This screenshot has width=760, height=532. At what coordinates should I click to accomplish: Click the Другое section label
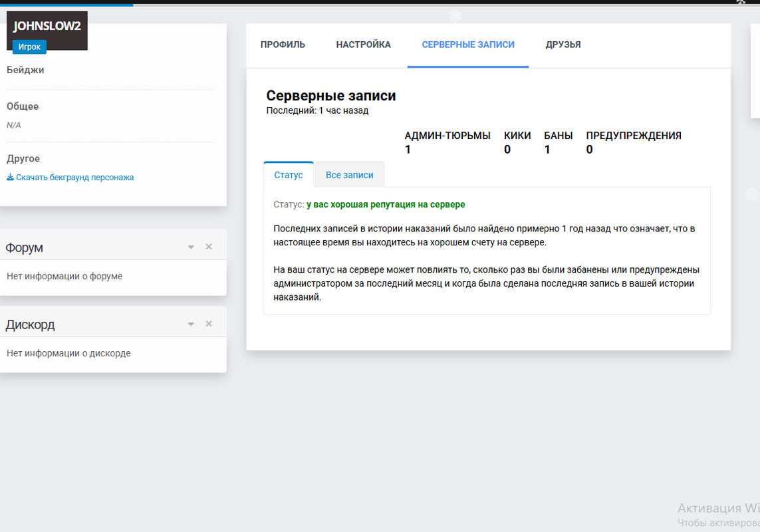[x=23, y=158]
